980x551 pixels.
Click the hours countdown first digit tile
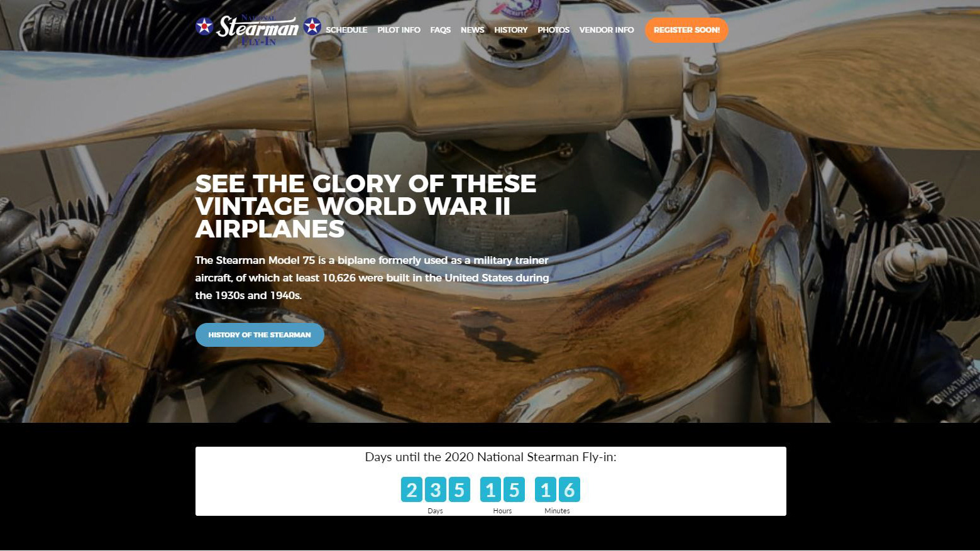[490, 489]
